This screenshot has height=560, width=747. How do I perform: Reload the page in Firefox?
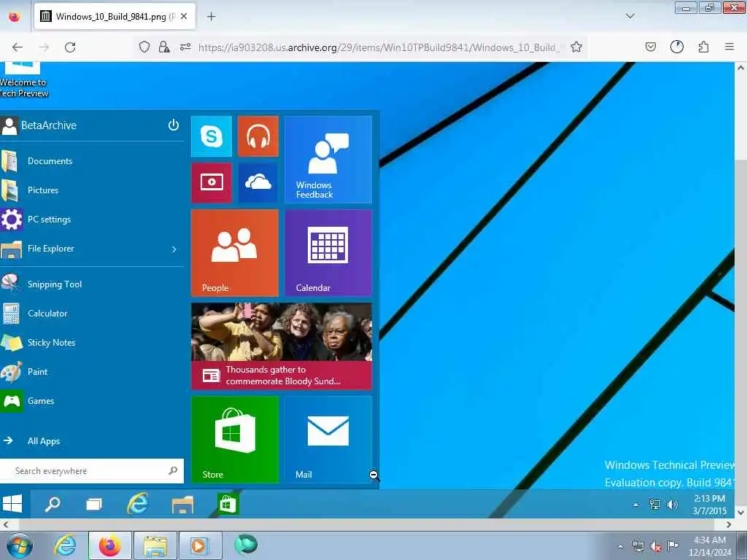click(70, 47)
